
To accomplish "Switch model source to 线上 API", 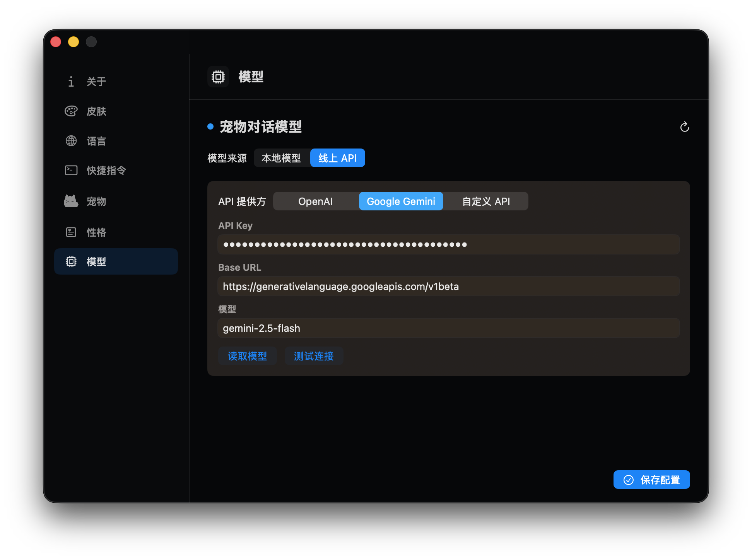I will pyautogui.click(x=337, y=158).
